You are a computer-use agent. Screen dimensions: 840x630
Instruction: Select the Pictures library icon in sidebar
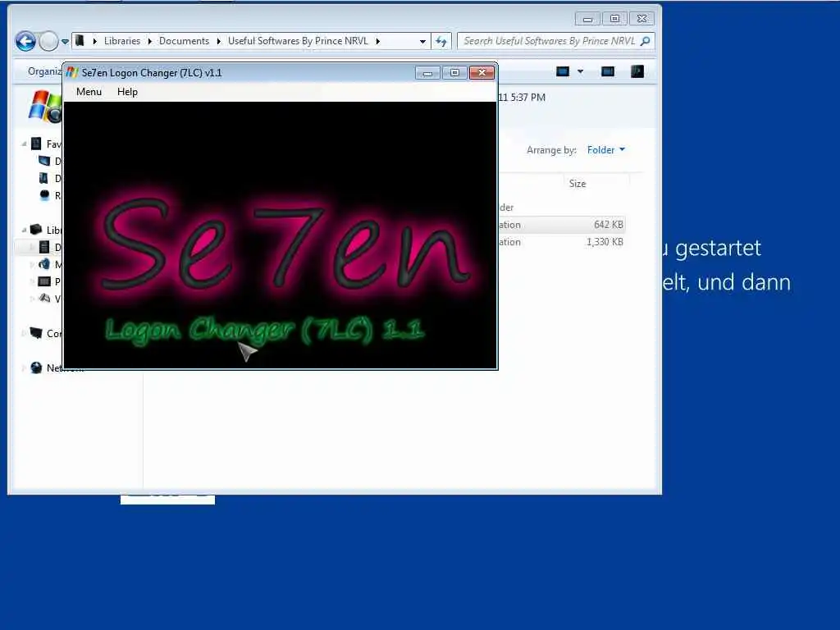pyautogui.click(x=44, y=281)
